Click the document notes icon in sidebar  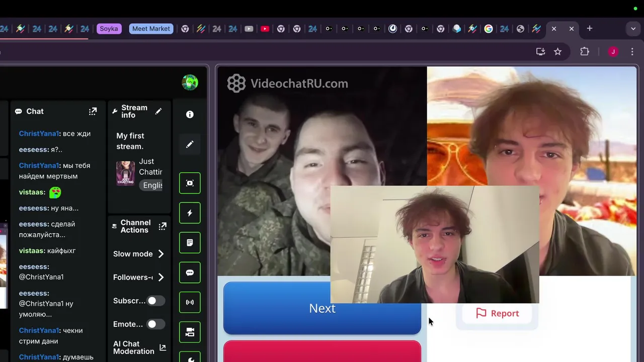pos(190,242)
